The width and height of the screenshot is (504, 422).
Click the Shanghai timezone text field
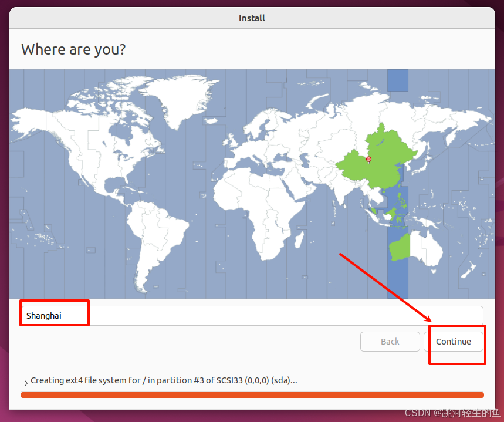coord(252,316)
